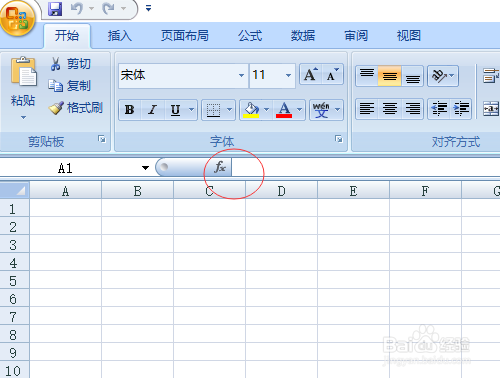Activate the 格式刷 format painter

pos(76,108)
